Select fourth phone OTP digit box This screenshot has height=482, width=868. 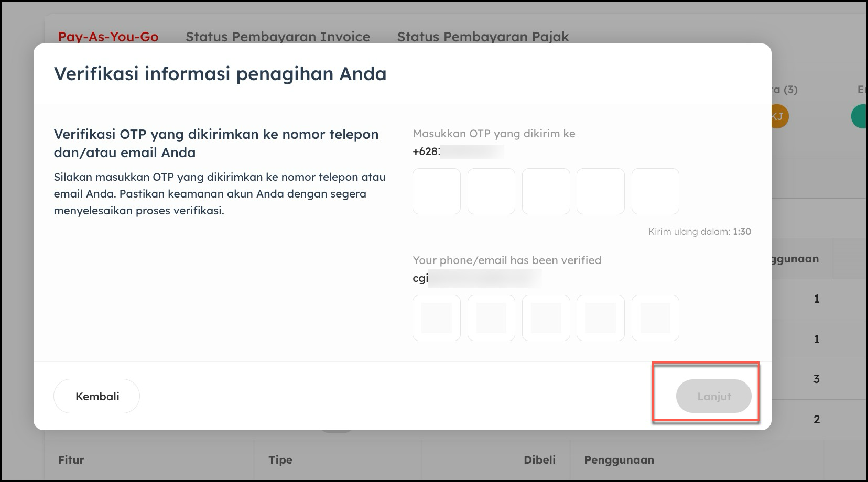pyautogui.click(x=600, y=191)
